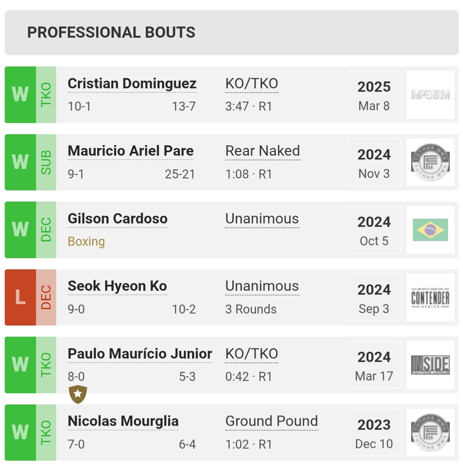Image resolution: width=463 pixels, height=476 pixels.
Task: Tap the red L loss indicator
Action: coord(20,298)
